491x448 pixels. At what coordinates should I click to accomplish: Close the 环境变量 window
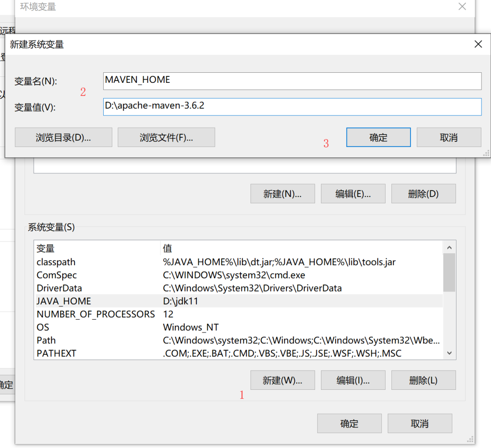click(462, 6)
